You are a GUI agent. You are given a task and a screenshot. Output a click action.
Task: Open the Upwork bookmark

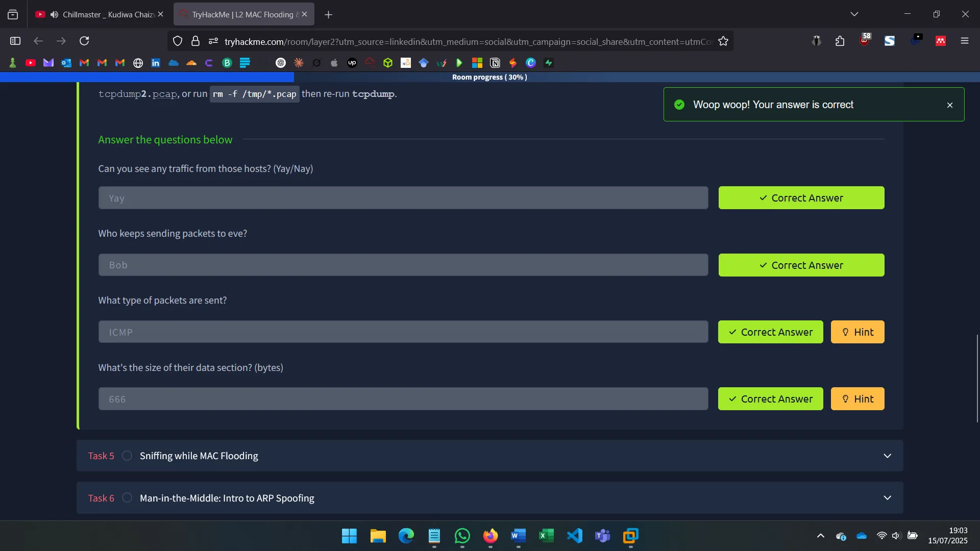(x=352, y=63)
